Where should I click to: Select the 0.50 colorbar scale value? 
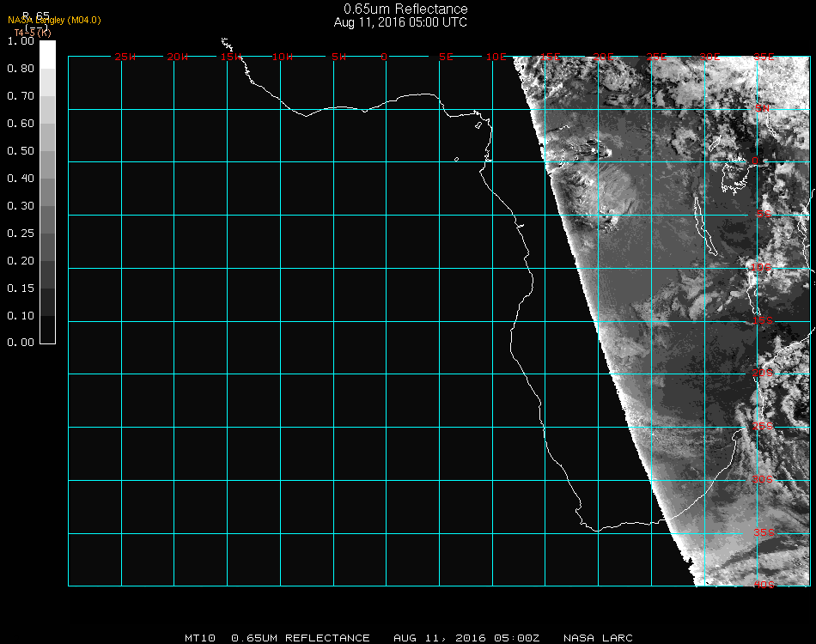(21, 151)
